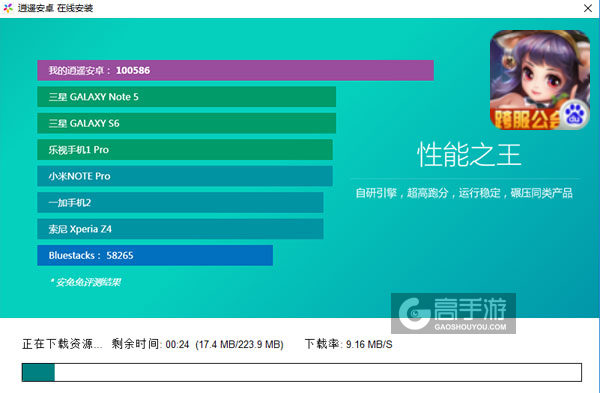The width and height of the screenshot is (600, 393).
Task: Click the 自研引擎 超高跑分 description line
Action: pos(464,193)
